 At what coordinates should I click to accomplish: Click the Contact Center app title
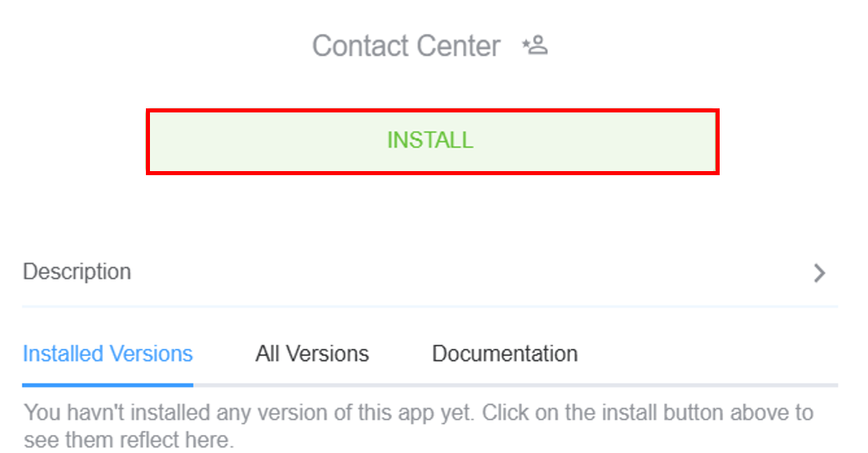click(x=406, y=46)
